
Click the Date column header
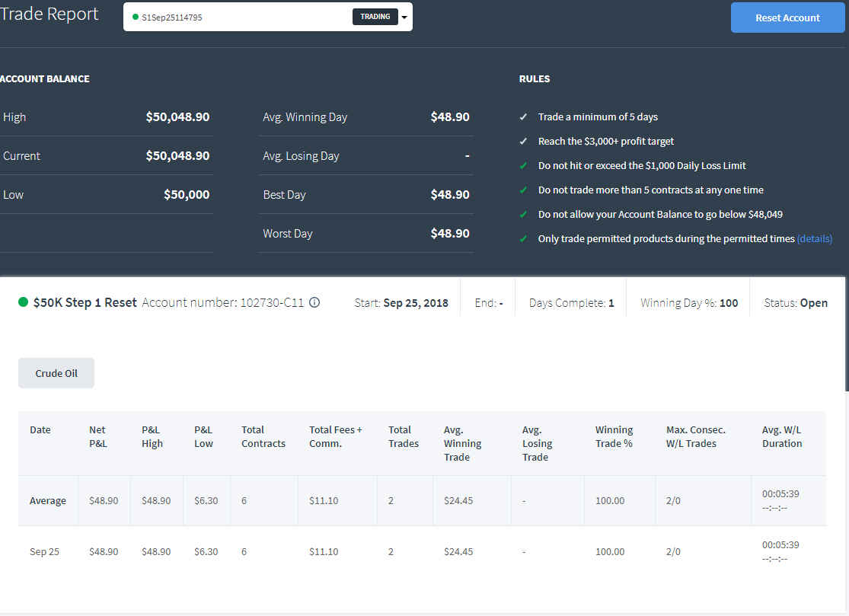pos(40,429)
